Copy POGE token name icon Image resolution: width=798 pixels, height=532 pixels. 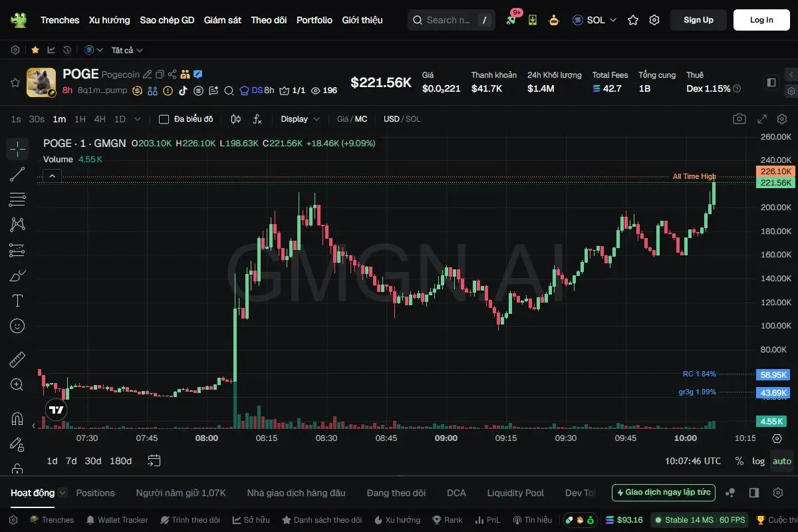pyautogui.click(x=160, y=74)
